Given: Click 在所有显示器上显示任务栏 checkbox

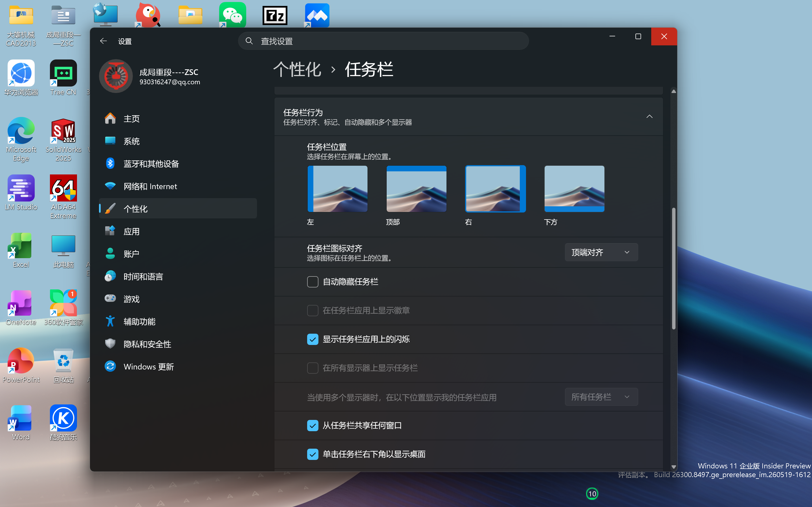Looking at the screenshot, I should (313, 368).
